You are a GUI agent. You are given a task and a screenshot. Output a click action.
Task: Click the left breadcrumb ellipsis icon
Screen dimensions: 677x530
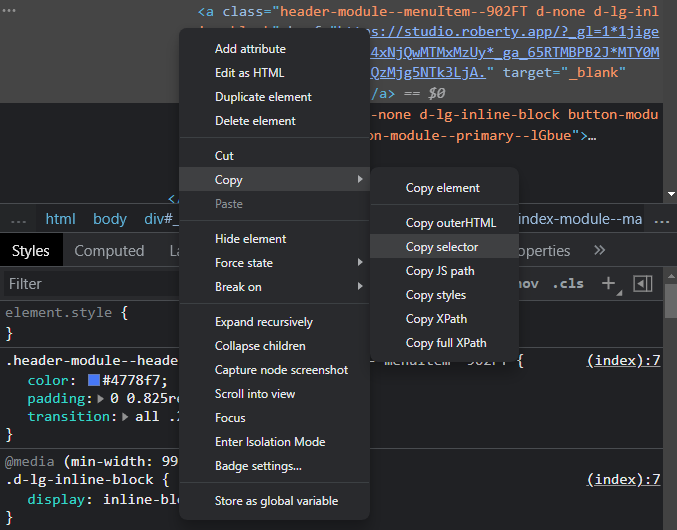click(x=19, y=219)
